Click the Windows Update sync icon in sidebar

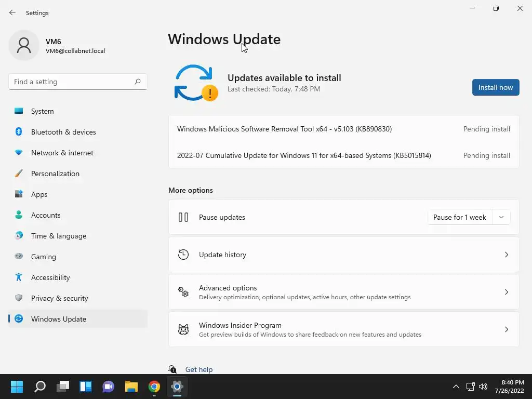[19, 318]
